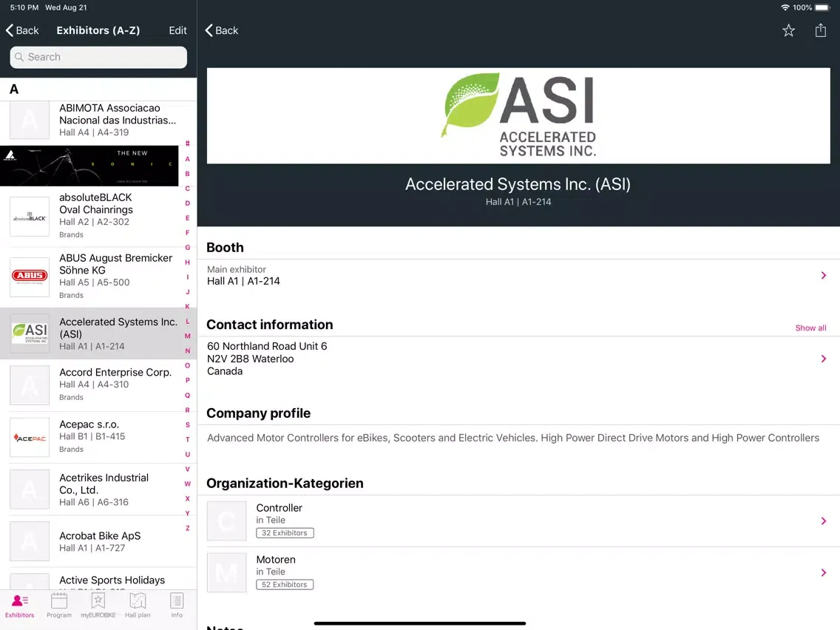Jump to letter E in index
The height and width of the screenshot is (630, 840).
pyautogui.click(x=188, y=218)
